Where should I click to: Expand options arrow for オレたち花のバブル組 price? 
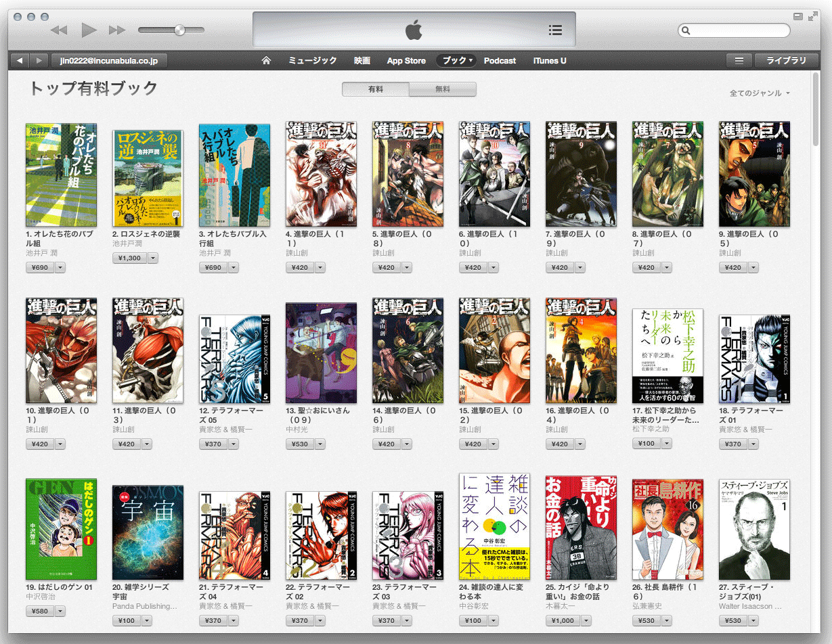coord(60,267)
